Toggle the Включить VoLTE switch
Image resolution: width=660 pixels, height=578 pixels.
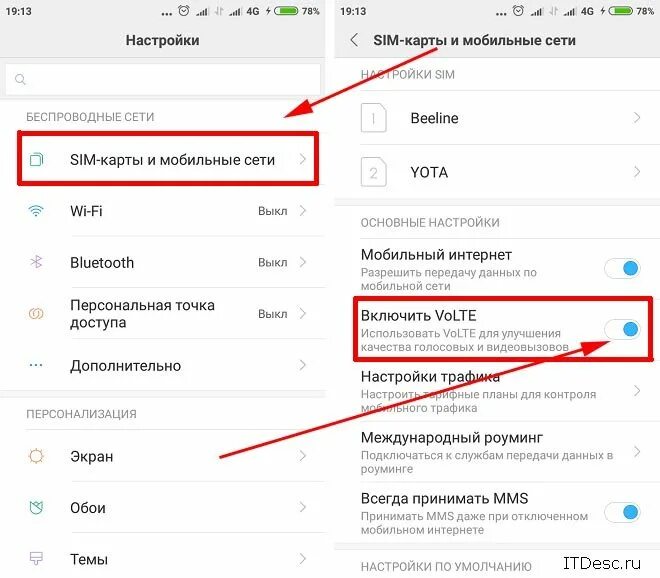(x=623, y=329)
